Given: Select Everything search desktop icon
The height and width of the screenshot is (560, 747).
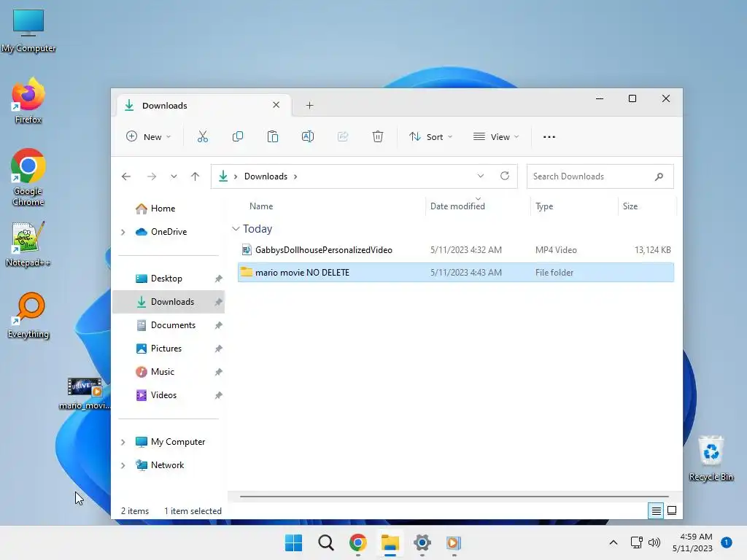Looking at the screenshot, I should point(28,315).
